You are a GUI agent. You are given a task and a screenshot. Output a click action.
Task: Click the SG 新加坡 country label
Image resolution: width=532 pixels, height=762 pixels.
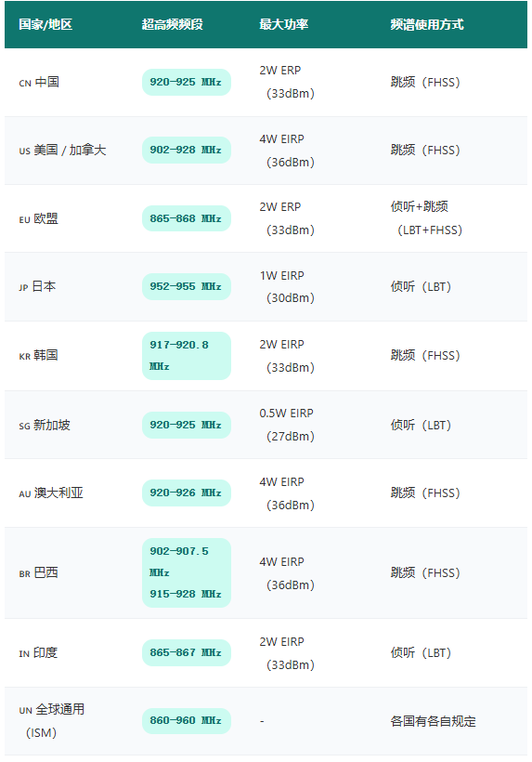click(x=45, y=426)
